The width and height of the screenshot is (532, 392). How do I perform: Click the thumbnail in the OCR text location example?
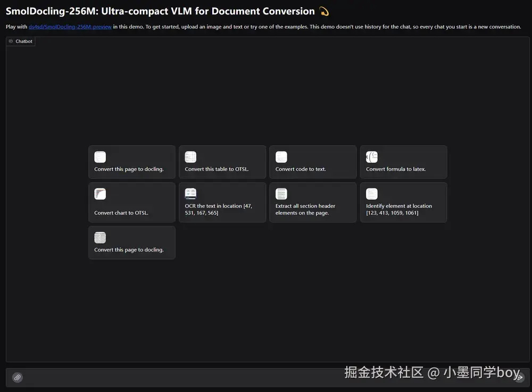click(x=190, y=194)
